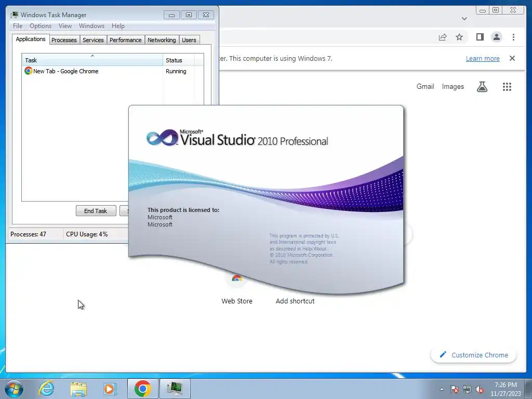Launch Internet Explorer from the taskbar
Viewport: 532px width, 399px height.
coord(46,389)
